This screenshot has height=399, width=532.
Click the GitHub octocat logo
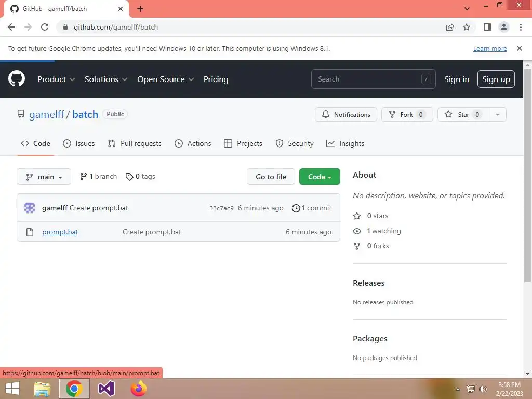tap(17, 79)
